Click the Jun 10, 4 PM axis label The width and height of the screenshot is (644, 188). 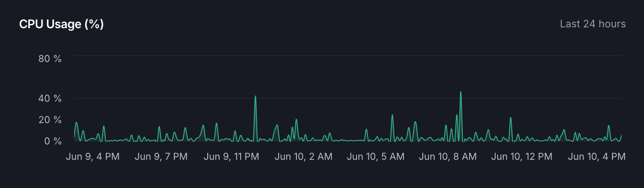(x=597, y=157)
